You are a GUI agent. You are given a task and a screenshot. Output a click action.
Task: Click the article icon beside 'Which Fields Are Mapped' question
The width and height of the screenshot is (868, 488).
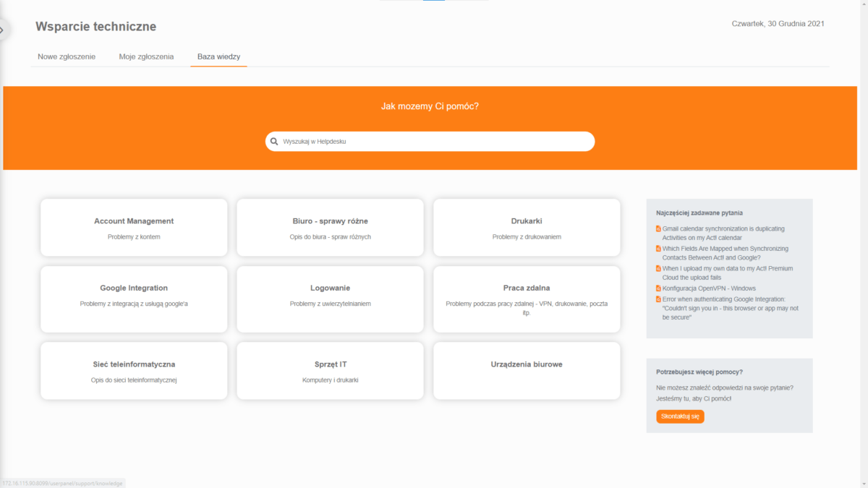coord(657,249)
